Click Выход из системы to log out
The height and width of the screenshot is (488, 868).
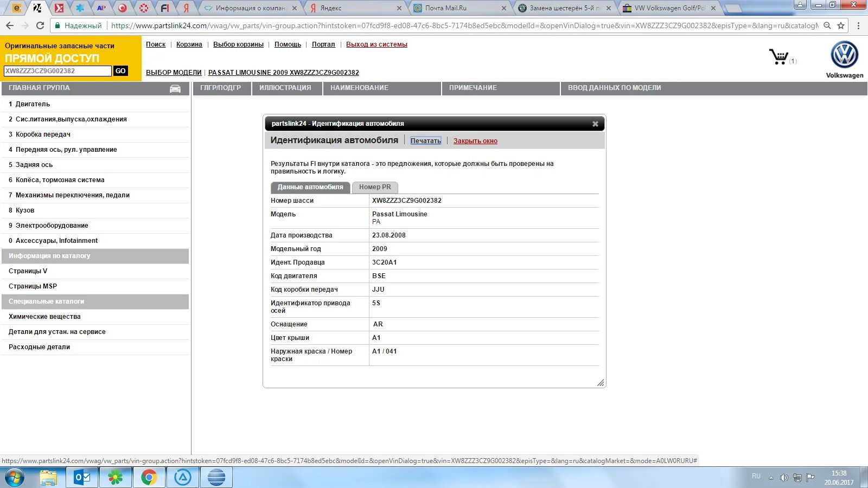click(376, 44)
